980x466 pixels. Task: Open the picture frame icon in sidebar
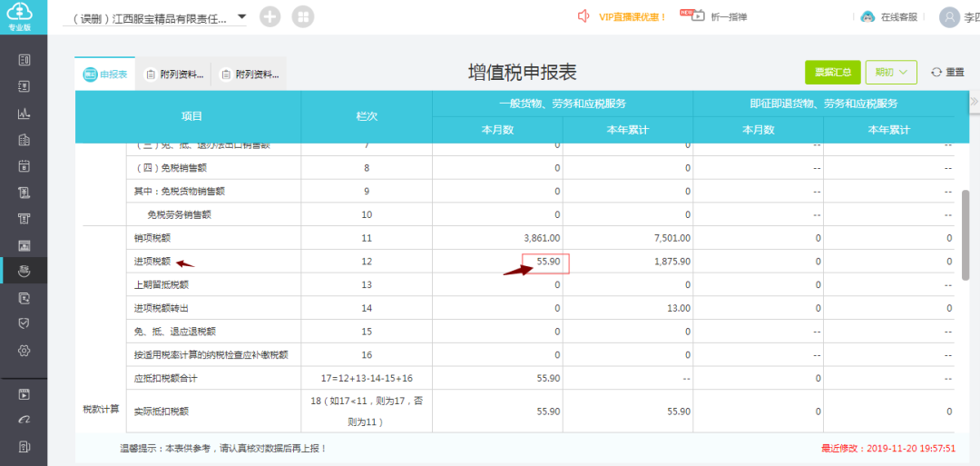pyautogui.click(x=24, y=245)
